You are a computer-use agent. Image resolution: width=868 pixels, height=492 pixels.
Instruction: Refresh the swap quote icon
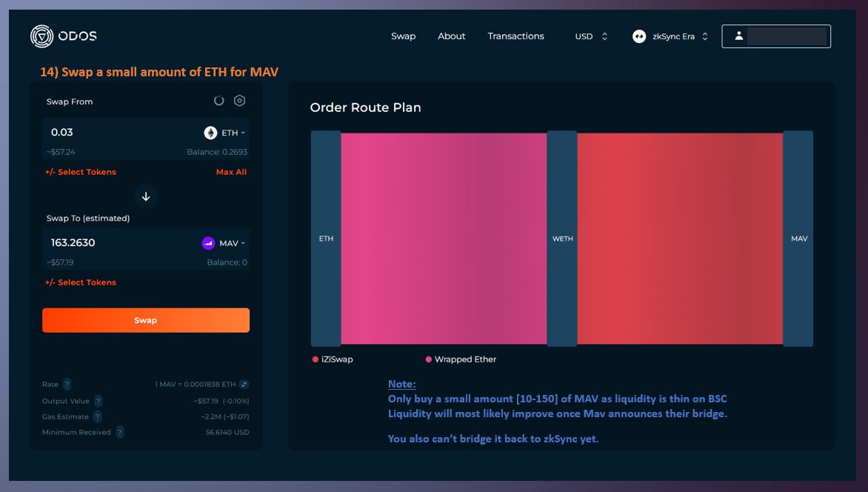coord(219,100)
